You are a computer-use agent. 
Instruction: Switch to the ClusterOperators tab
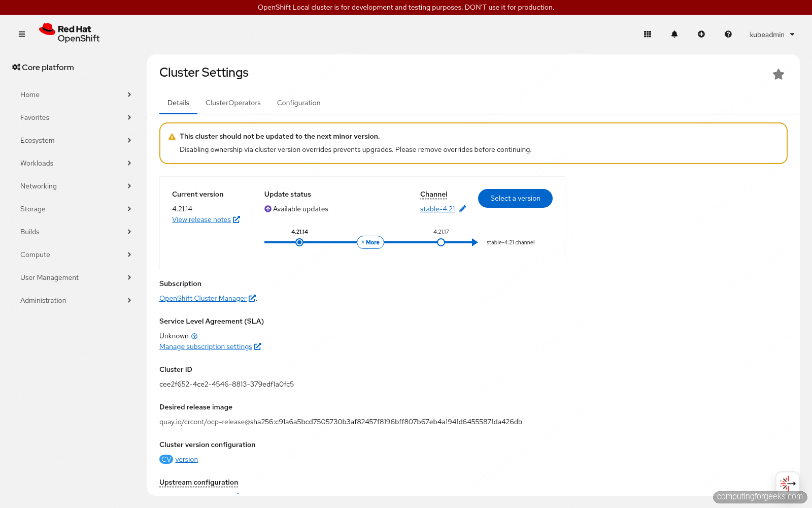pyautogui.click(x=233, y=103)
